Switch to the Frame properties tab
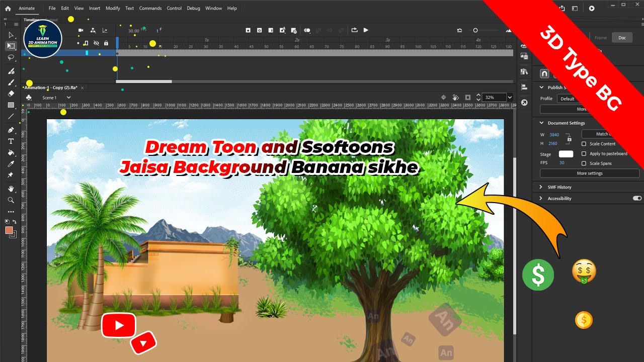 pyautogui.click(x=601, y=38)
